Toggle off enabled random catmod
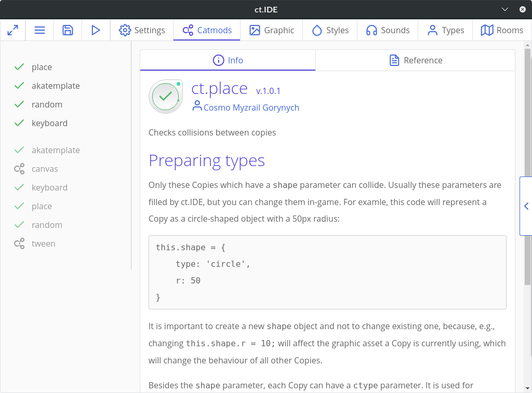This screenshot has width=532, height=393. [x=46, y=104]
